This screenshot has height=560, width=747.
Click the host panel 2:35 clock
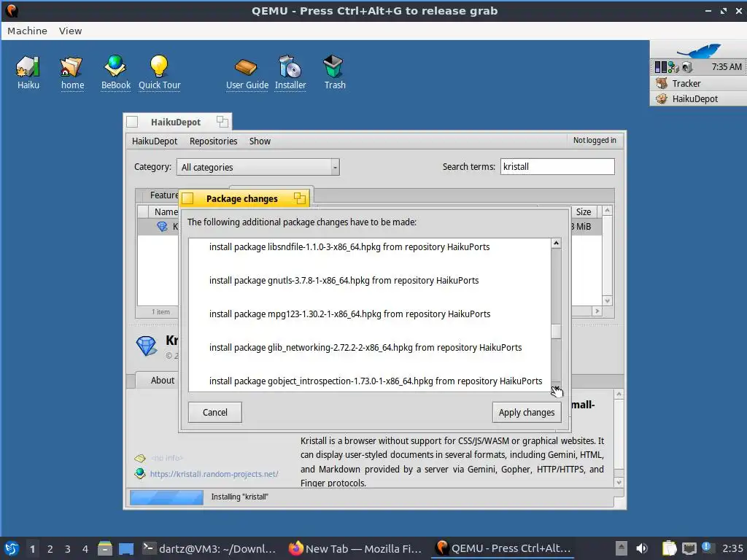coord(732,548)
